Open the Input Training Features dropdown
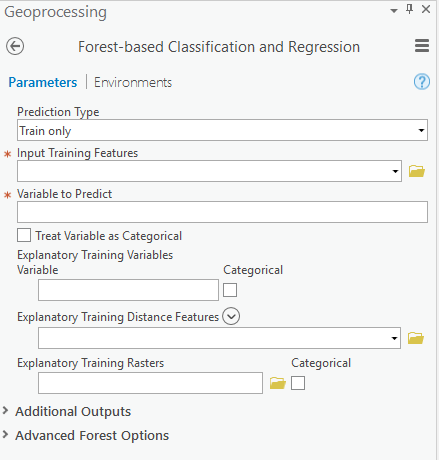The width and height of the screenshot is (439, 460). [209, 171]
